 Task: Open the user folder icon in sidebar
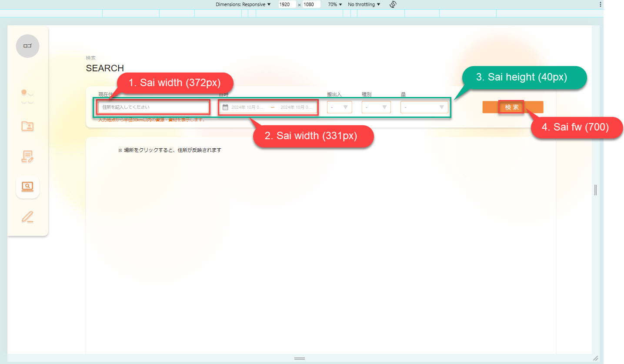(27, 126)
